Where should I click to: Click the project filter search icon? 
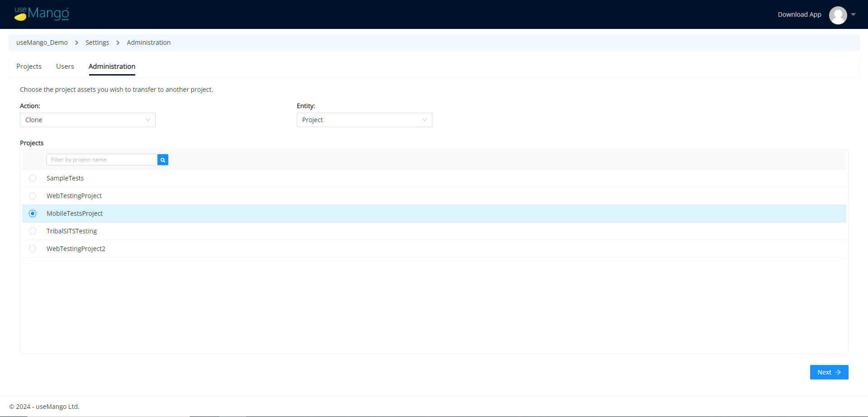click(163, 160)
